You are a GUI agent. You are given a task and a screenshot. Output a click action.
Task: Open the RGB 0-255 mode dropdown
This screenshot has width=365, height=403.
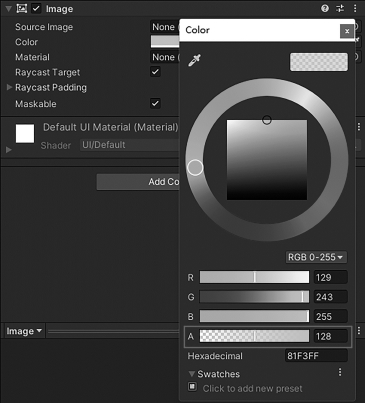tap(316, 257)
